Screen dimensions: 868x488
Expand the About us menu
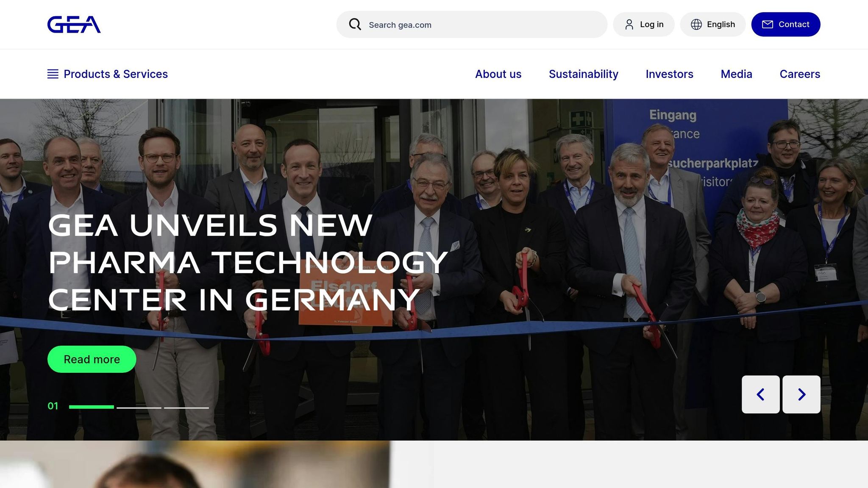coord(498,74)
